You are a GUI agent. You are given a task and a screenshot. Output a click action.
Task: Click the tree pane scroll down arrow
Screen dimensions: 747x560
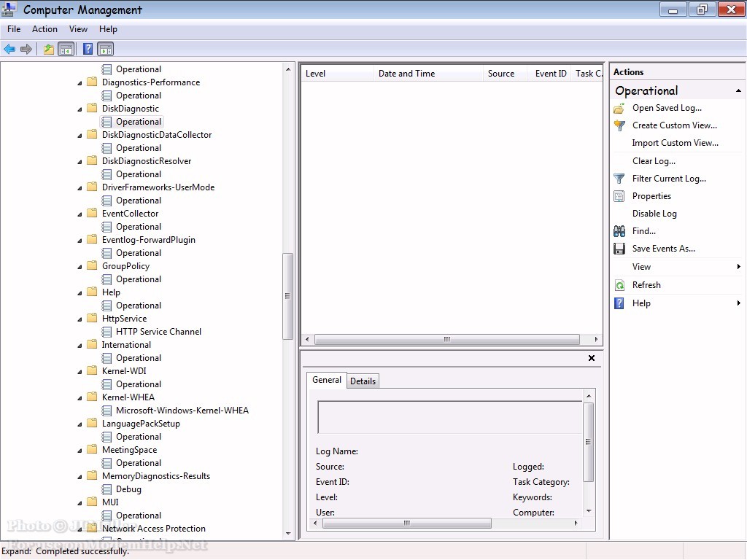point(287,534)
